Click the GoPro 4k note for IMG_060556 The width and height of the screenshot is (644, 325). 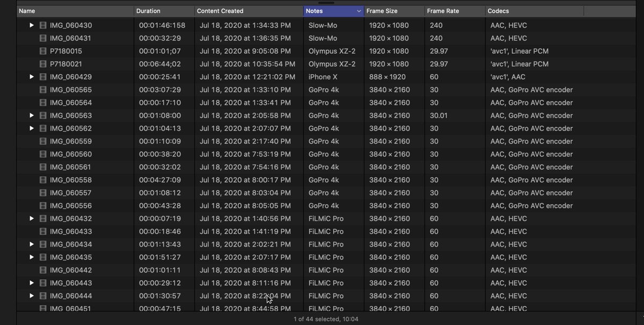coord(324,206)
